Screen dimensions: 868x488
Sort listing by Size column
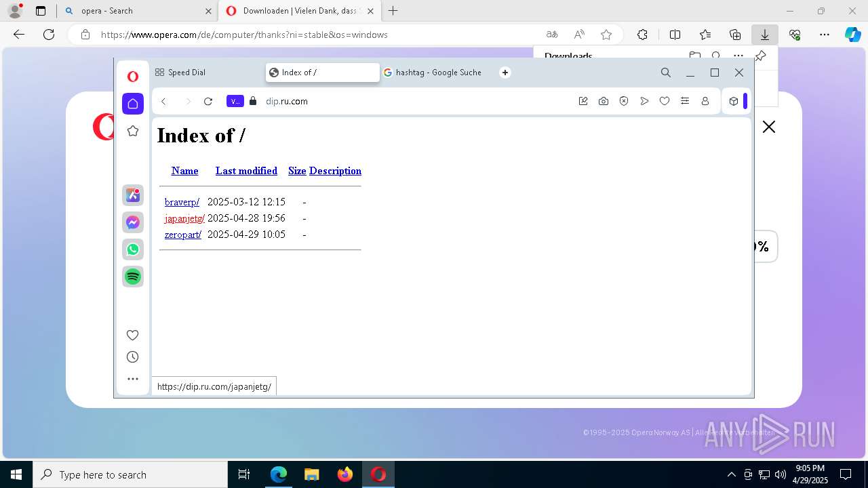point(297,171)
